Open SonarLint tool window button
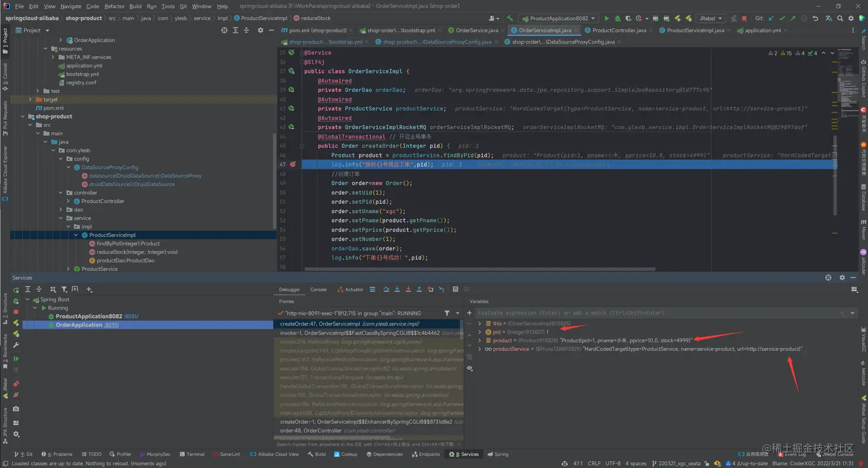868x468 pixels. pyautogui.click(x=226, y=454)
